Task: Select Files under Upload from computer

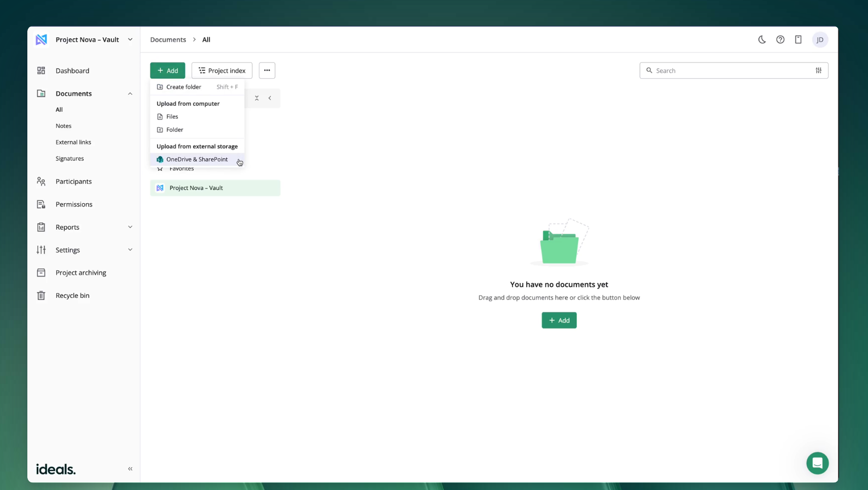Action: click(197, 117)
